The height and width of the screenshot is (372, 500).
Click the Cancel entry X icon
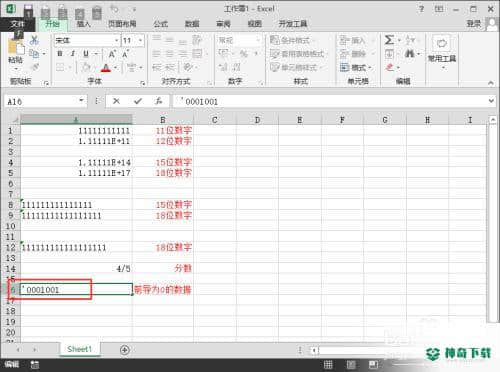pyautogui.click(x=116, y=101)
